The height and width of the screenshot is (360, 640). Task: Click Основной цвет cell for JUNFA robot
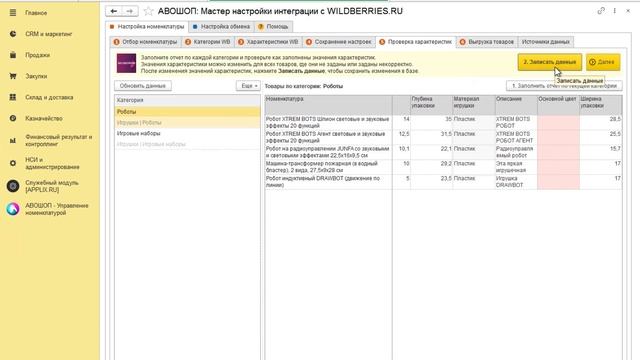[558, 152]
